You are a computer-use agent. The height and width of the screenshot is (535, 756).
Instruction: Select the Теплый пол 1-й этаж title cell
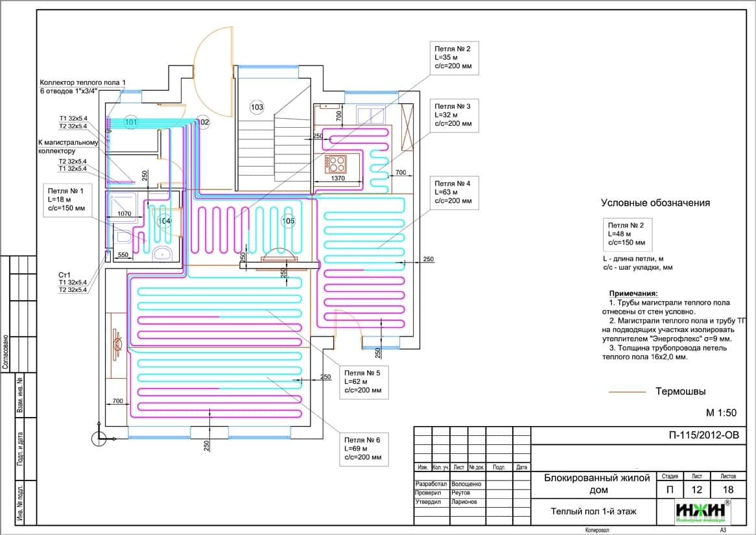pyautogui.click(x=593, y=512)
